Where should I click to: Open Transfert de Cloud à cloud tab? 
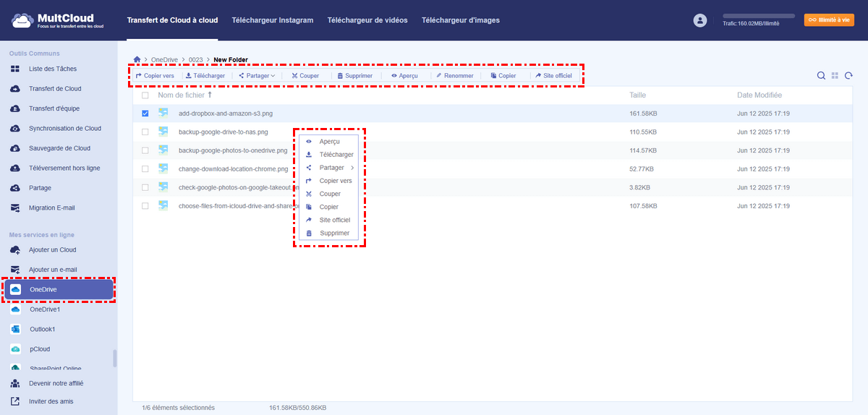coord(172,20)
